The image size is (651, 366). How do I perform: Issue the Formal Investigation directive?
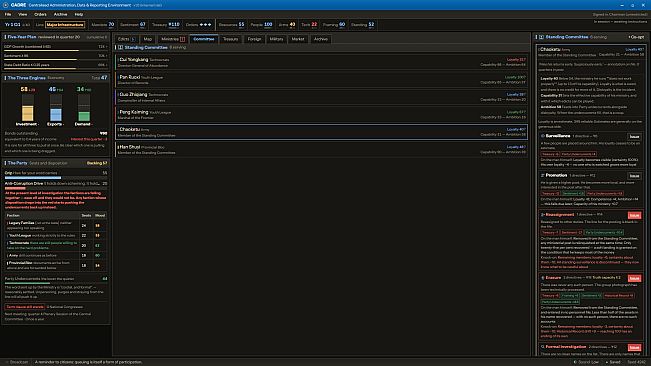coord(634,347)
